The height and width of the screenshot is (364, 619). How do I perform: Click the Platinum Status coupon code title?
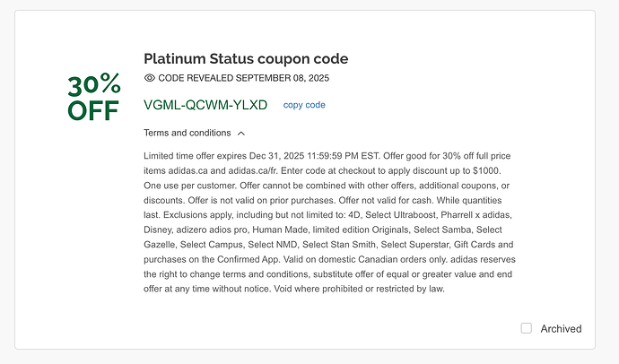tap(246, 59)
